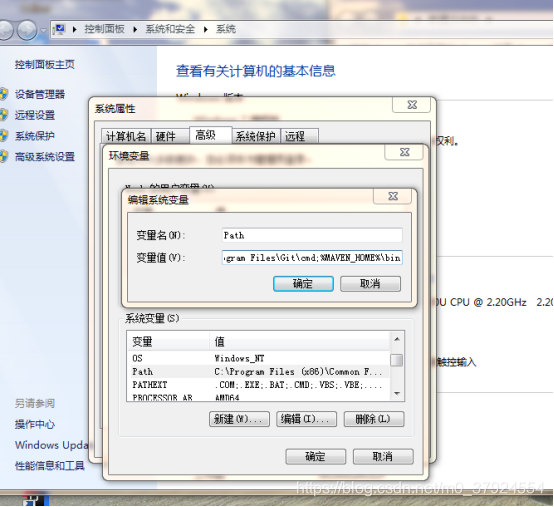Click the 变量 column header

tap(168, 342)
